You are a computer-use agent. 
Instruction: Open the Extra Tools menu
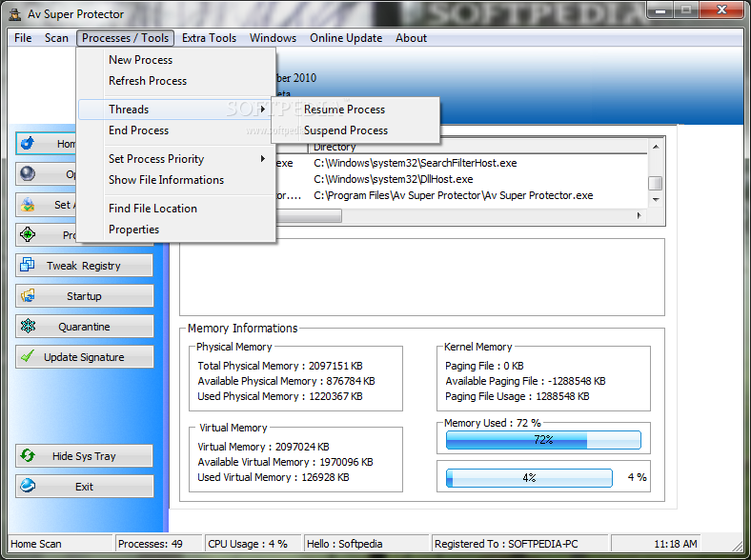click(210, 38)
